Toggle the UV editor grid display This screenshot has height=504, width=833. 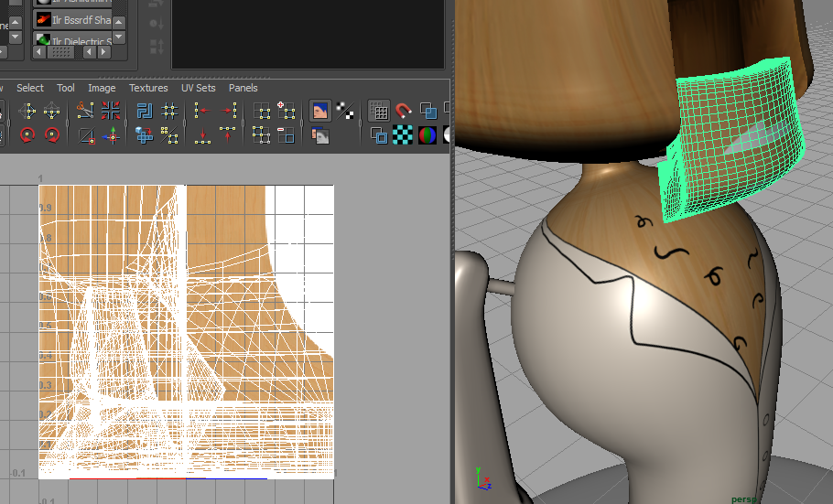[x=379, y=111]
